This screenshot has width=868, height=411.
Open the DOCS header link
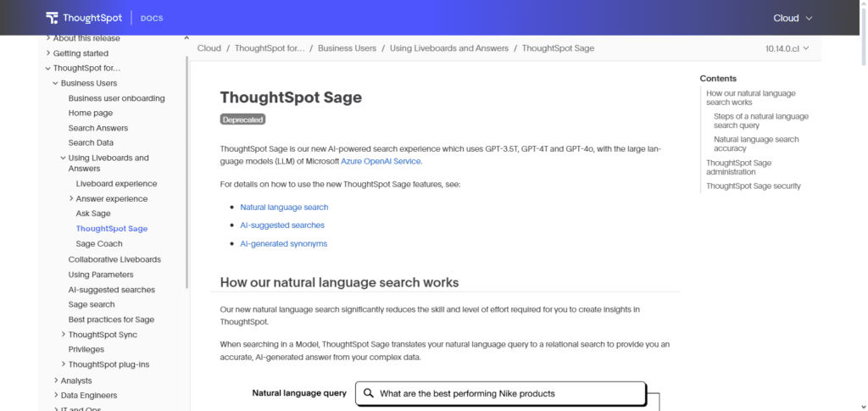point(152,19)
